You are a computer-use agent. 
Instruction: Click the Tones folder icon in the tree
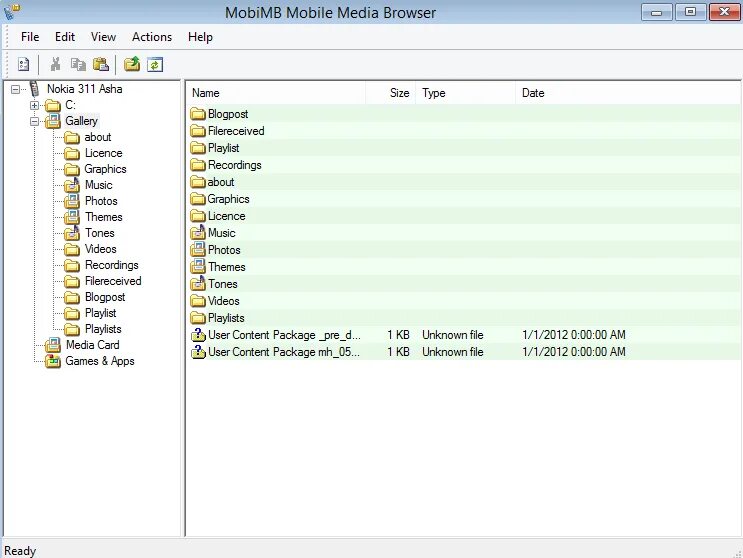[x=72, y=233]
